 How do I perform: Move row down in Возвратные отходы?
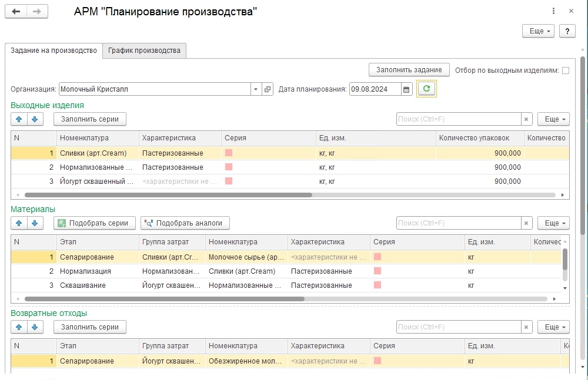point(35,327)
